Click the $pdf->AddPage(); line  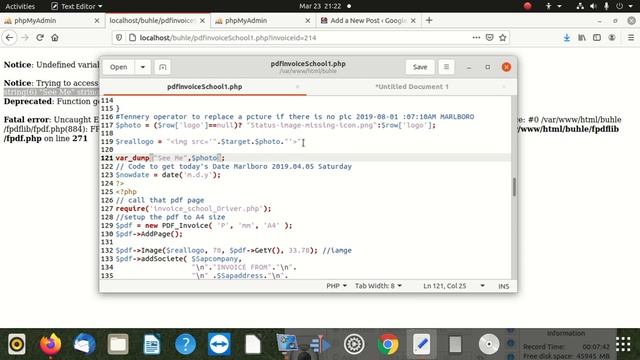[x=149, y=234]
